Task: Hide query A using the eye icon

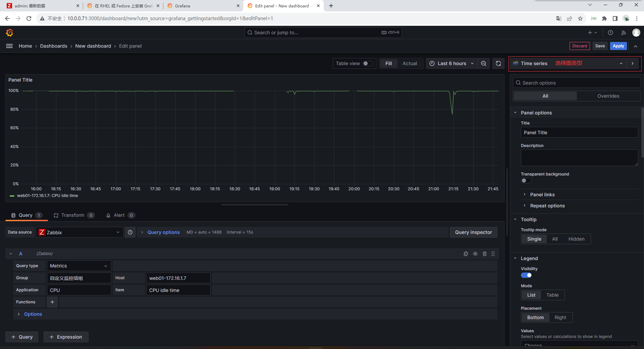Action: point(475,254)
